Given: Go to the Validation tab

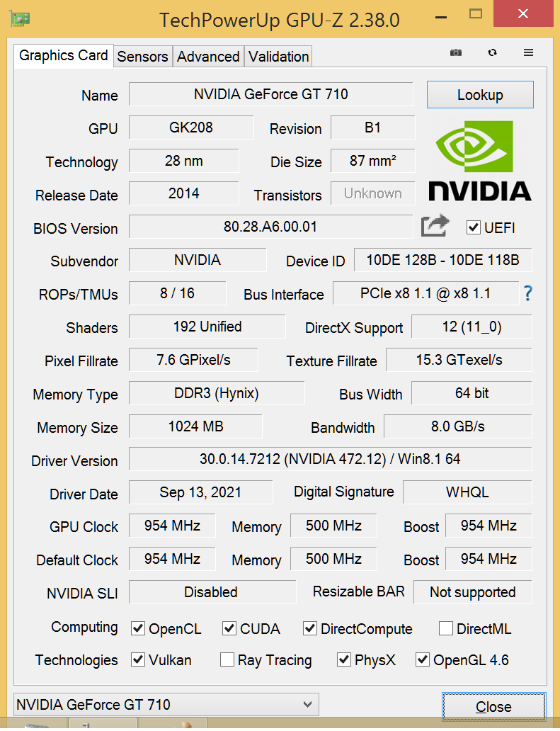Looking at the screenshot, I should (279, 57).
